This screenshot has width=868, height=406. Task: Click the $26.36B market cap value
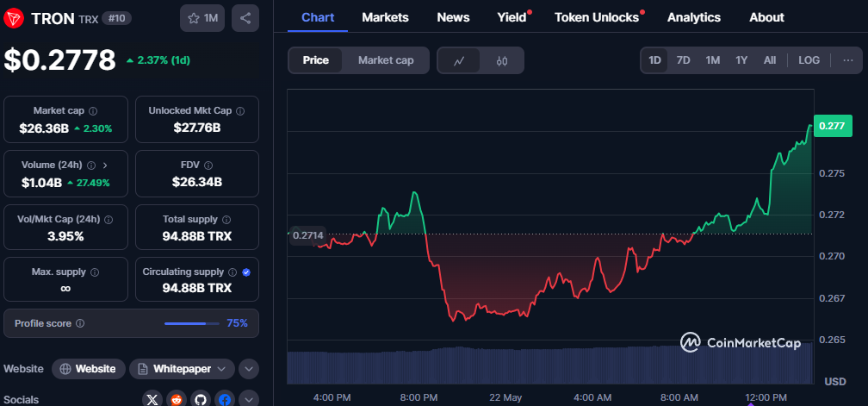tap(44, 128)
